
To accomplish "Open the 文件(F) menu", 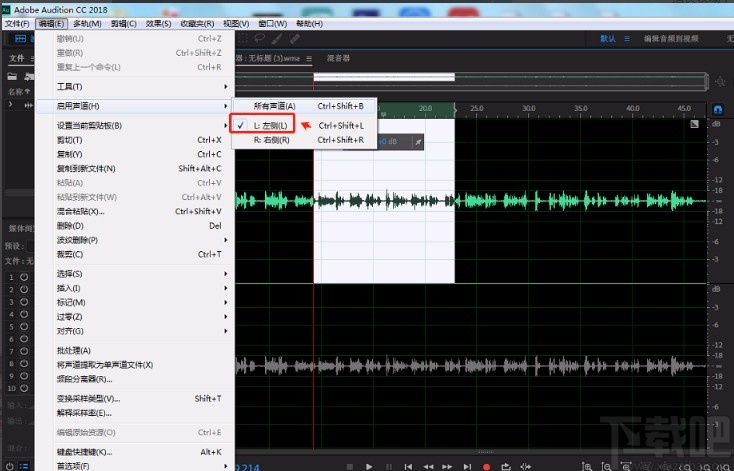I will 17,23.
